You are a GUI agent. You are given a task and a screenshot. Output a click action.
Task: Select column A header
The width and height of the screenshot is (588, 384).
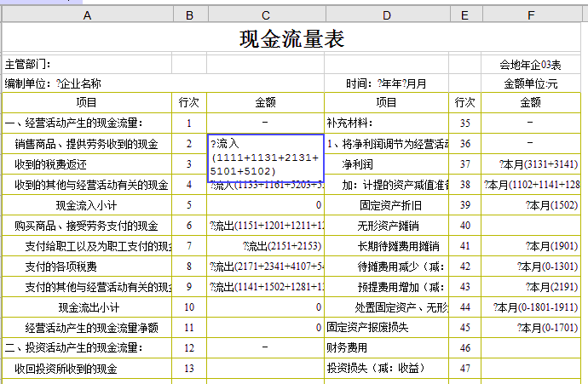[x=87, y=14]
